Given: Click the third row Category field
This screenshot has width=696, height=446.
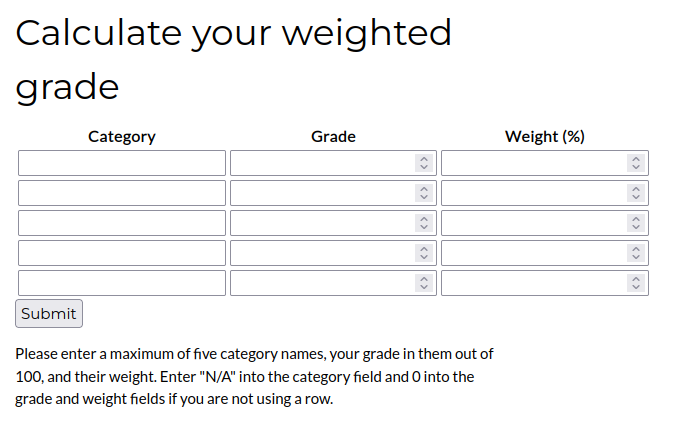Looking at the screenshot, I should coord(122,223).
